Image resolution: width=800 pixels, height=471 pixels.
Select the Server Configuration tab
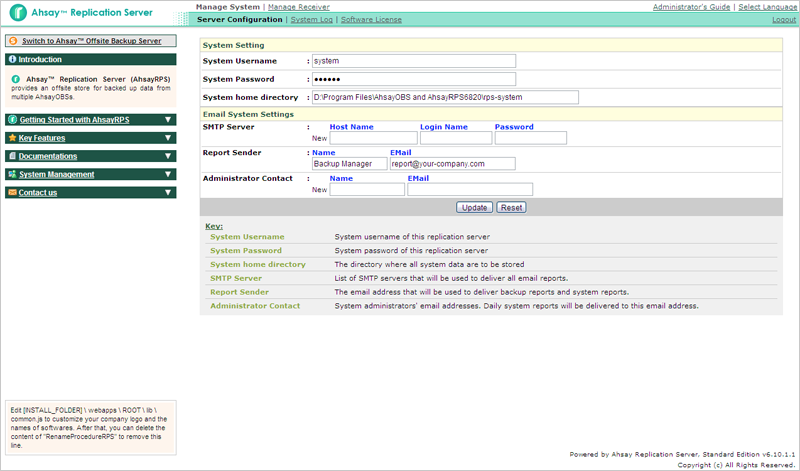(239, 19)
